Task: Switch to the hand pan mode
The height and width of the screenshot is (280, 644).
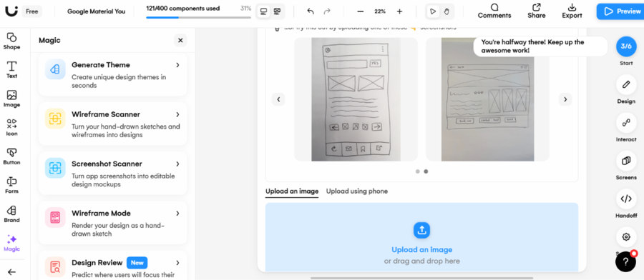Action: (447, 11)
